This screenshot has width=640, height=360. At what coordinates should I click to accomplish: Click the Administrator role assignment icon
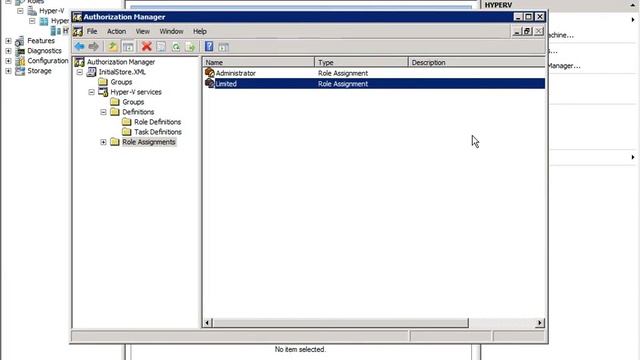tap(210, 73)
